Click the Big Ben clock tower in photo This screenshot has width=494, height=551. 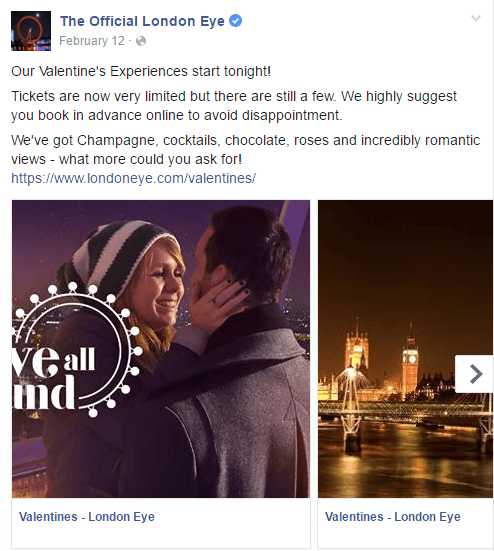point(410,362)
